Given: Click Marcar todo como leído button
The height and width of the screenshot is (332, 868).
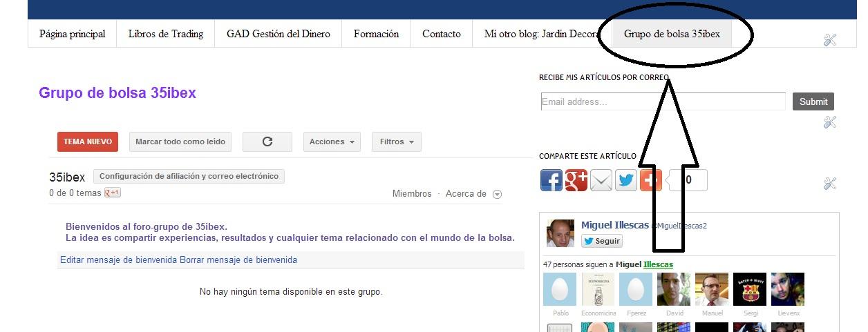Looking at the screenshot, I should pos(180,141).
